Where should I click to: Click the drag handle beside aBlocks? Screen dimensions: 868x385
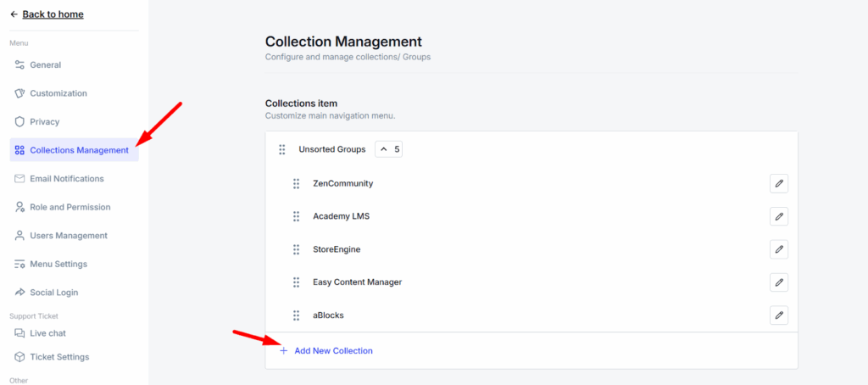point(296,315)
